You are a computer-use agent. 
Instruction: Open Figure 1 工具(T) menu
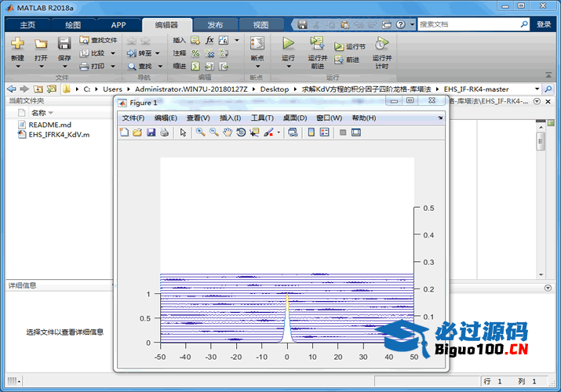coord(262,118)
